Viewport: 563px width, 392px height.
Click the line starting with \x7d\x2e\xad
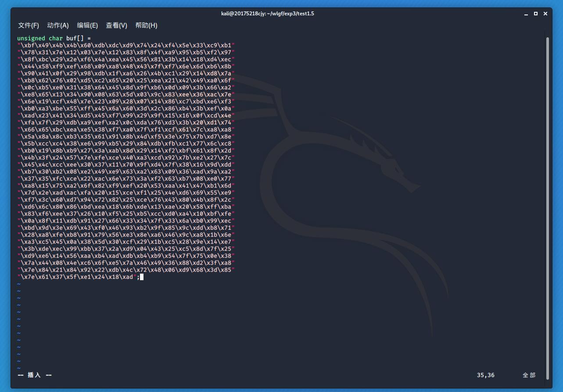click(x=126, y=193)
